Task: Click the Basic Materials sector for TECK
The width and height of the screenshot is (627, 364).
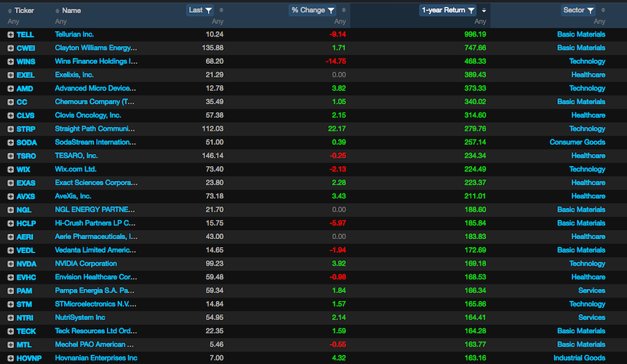Action: (x=581, y=331)
